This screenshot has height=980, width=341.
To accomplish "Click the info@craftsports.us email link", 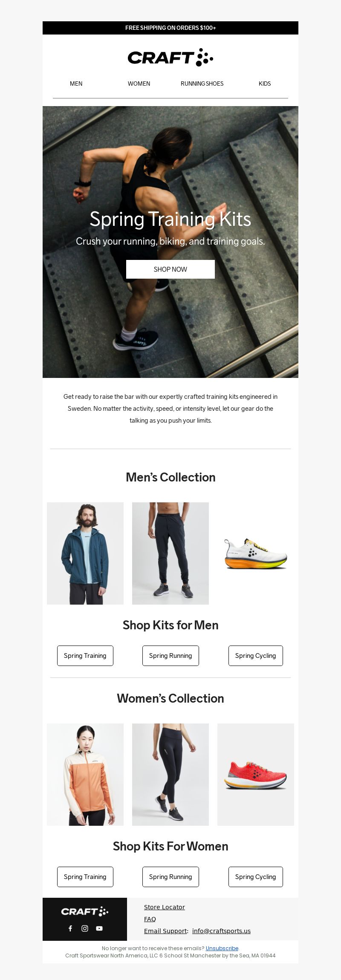I will click(x=221, y=931).
